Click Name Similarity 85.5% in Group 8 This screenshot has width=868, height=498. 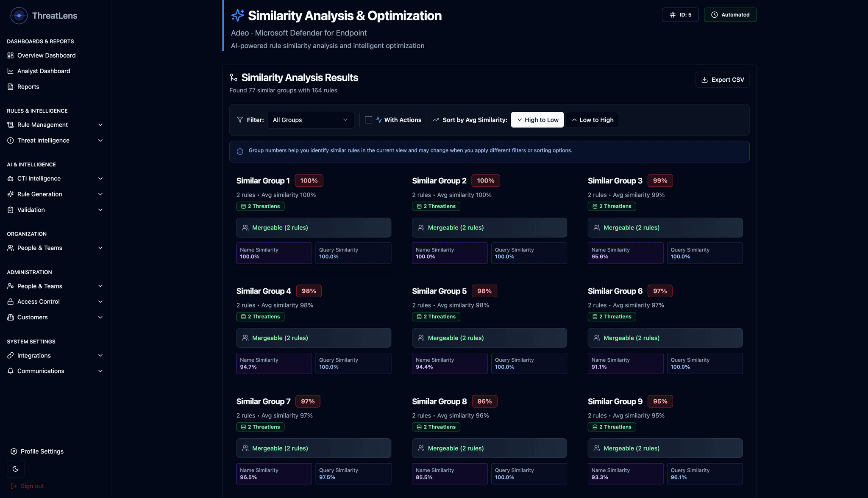[x=450, y=474]
